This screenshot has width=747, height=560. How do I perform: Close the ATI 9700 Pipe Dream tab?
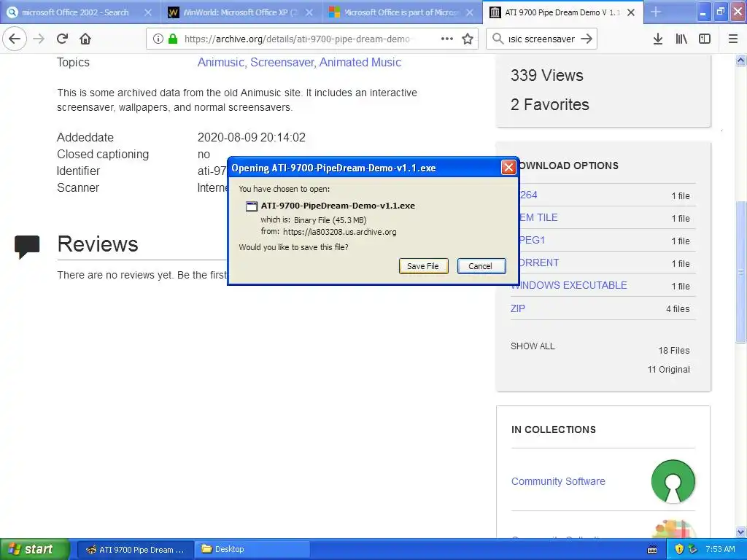631,12
